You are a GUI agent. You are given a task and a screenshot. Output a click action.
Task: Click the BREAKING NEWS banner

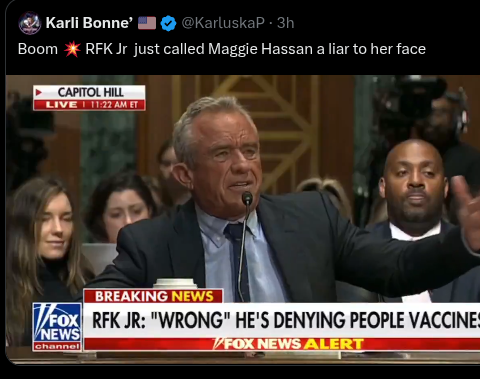(153, 296)
